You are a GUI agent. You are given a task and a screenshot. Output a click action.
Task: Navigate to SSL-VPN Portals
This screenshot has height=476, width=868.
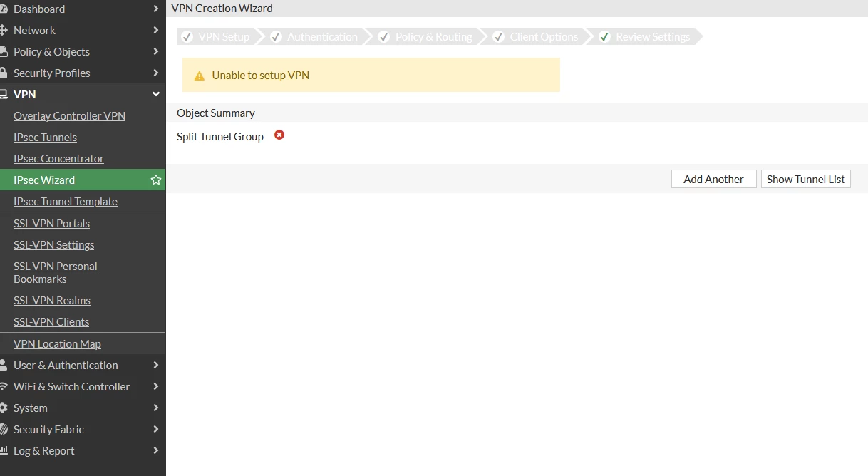(x=51, y=224)
